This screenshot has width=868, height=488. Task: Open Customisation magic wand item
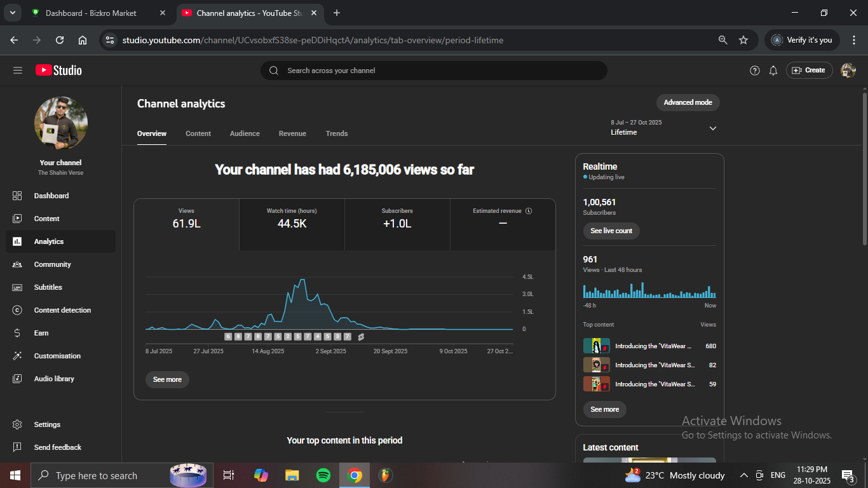[x=17, y=356]
